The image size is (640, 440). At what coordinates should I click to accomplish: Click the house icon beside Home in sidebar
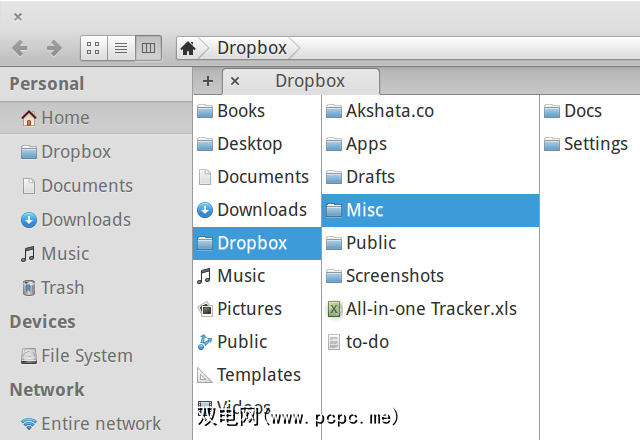29,118
